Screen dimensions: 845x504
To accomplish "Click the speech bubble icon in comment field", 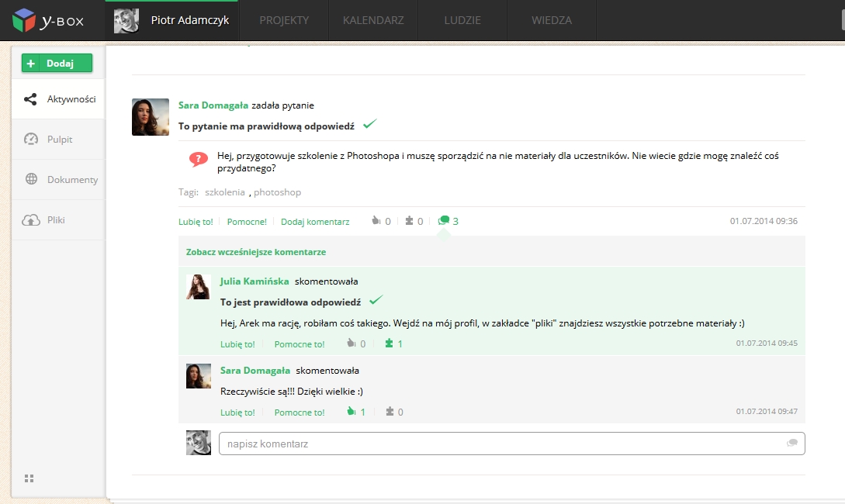I will [x=792, y=443].
